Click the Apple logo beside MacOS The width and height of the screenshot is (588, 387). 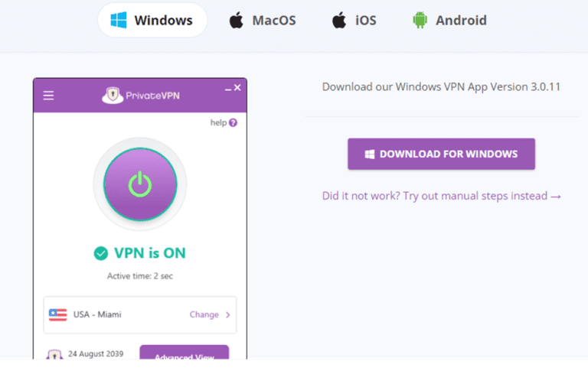click(237, 21)
